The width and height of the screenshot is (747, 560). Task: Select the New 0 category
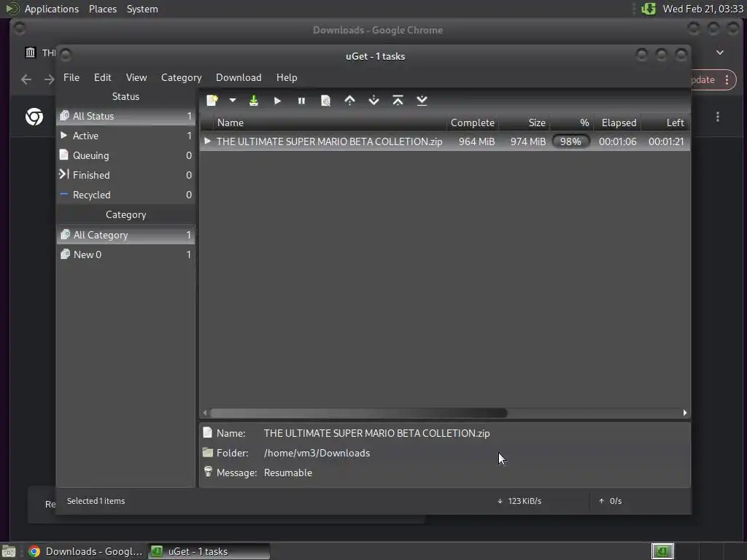click(125, 254)
